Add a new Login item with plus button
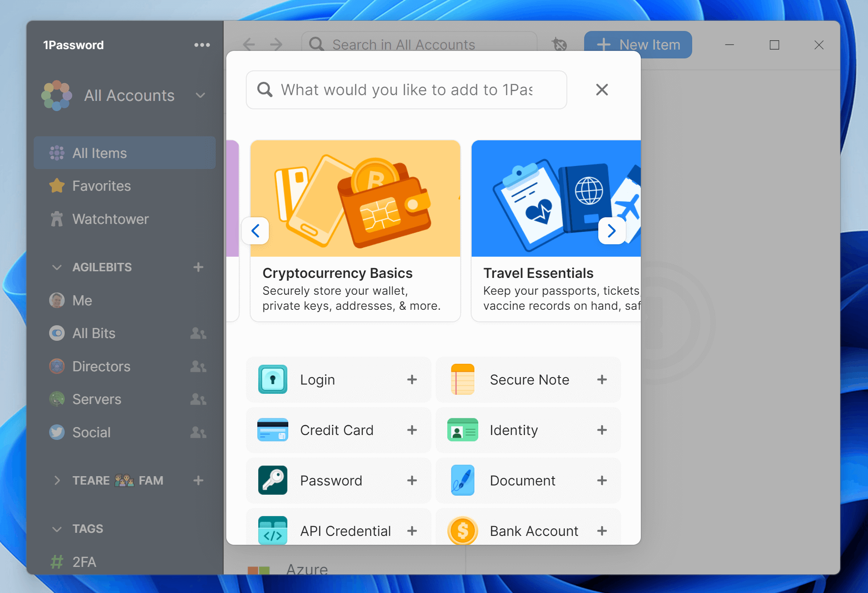Viewport: 868px width, 593px height. (412, 379)
